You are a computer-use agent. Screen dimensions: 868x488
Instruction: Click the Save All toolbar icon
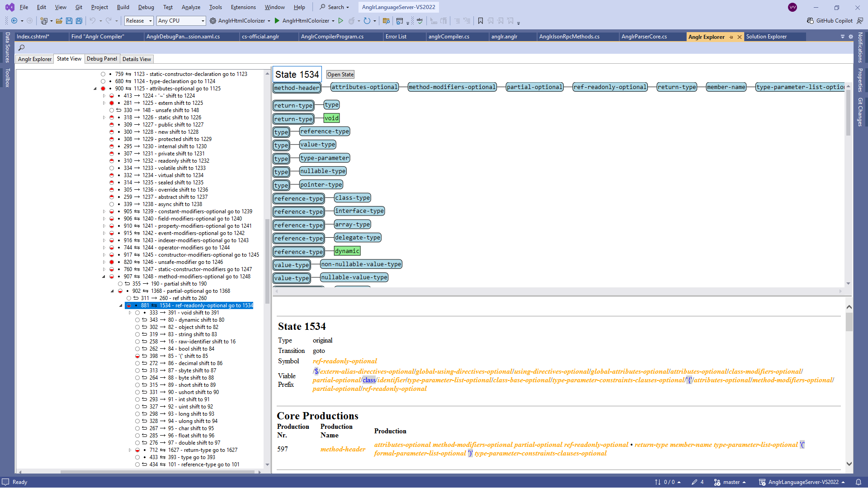point(79,21)
